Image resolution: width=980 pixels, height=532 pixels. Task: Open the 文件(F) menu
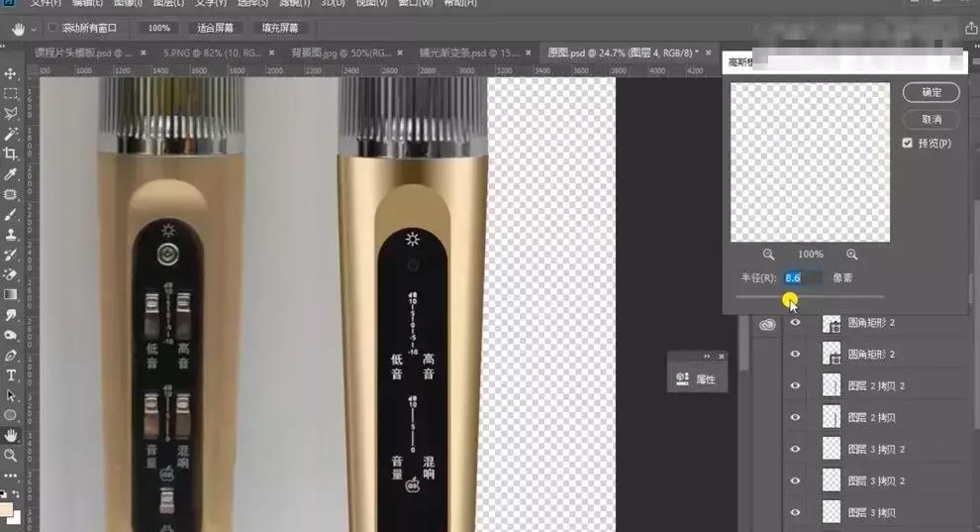tap(46, 3)
